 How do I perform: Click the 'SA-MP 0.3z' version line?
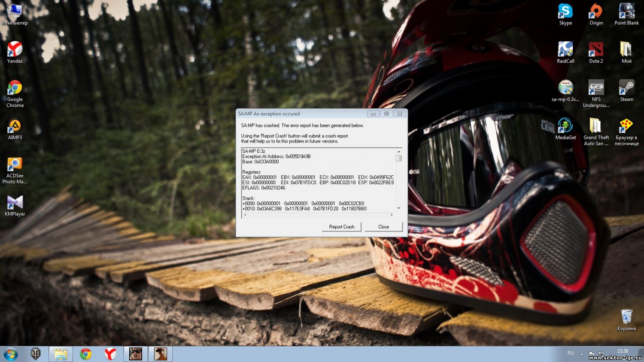tap(254, 151)
